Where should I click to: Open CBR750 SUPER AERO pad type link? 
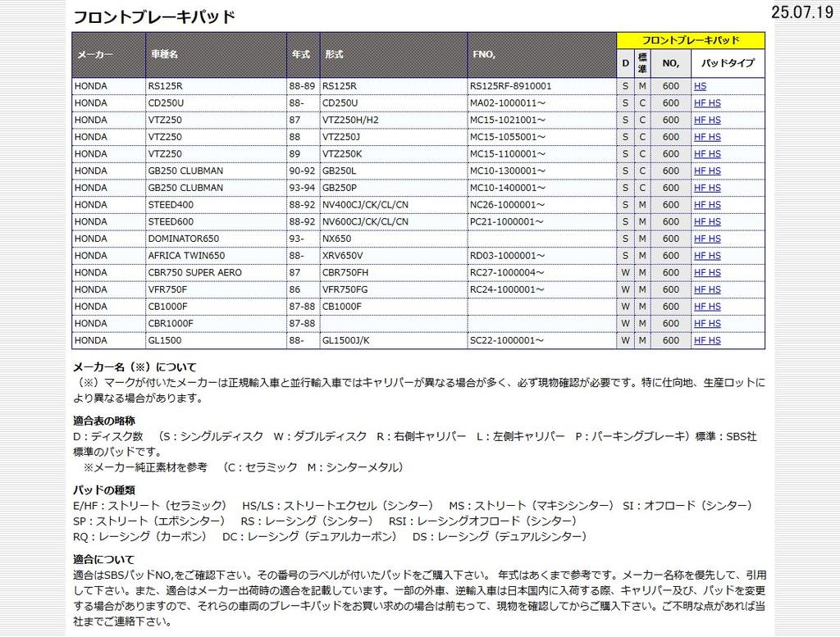point(706,272)
